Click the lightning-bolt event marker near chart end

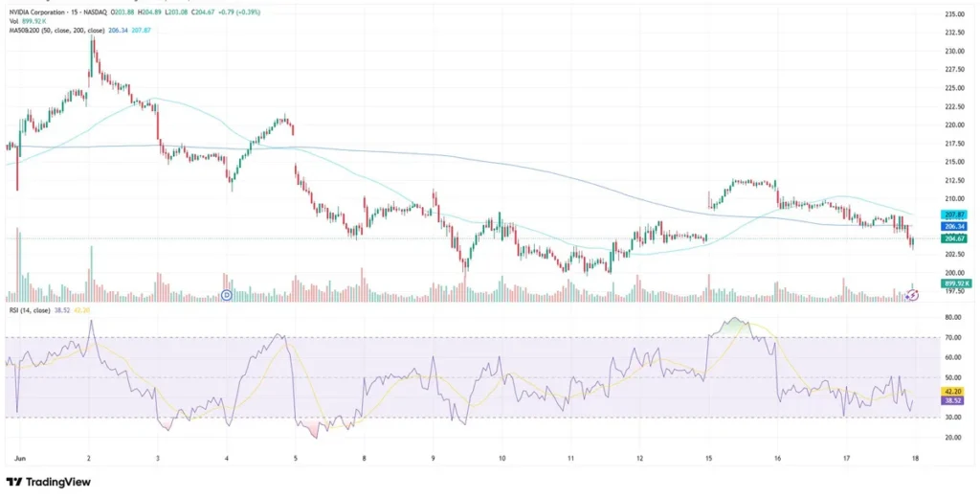(x=912, y=295)
